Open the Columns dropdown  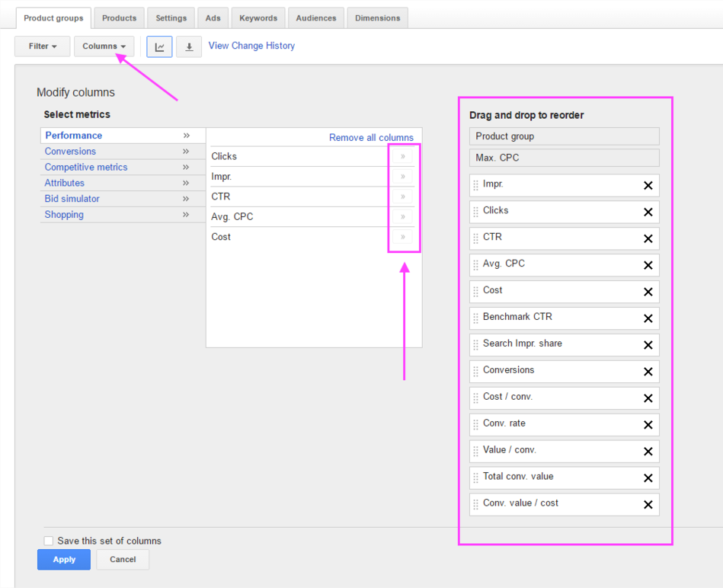(x=104, y=46)
